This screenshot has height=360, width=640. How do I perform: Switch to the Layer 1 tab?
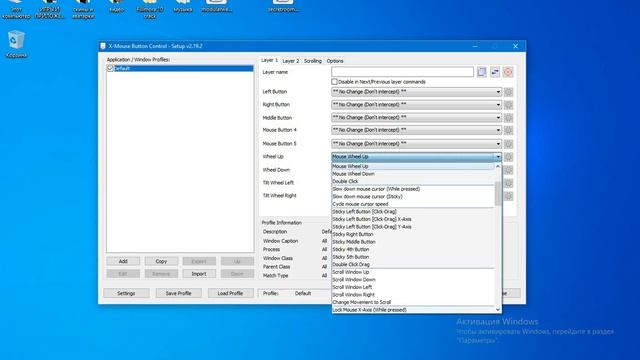pos(269,60)
